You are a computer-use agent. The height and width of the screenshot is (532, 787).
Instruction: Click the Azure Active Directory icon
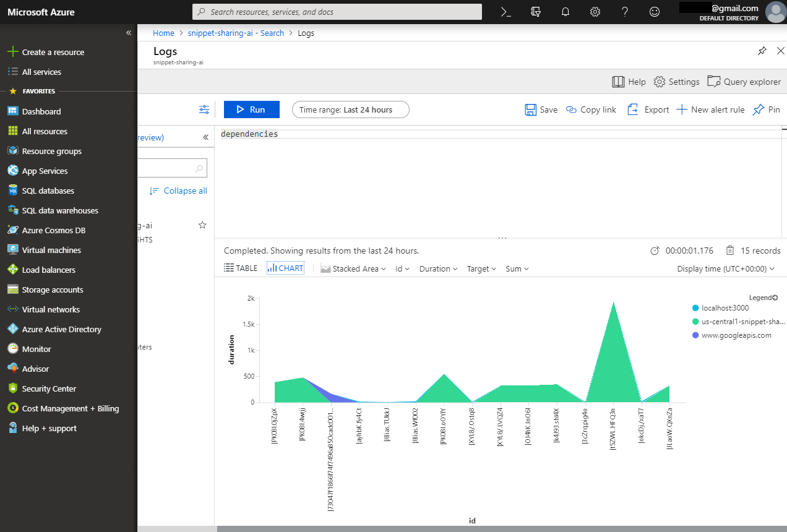click(x=12, y=329)
